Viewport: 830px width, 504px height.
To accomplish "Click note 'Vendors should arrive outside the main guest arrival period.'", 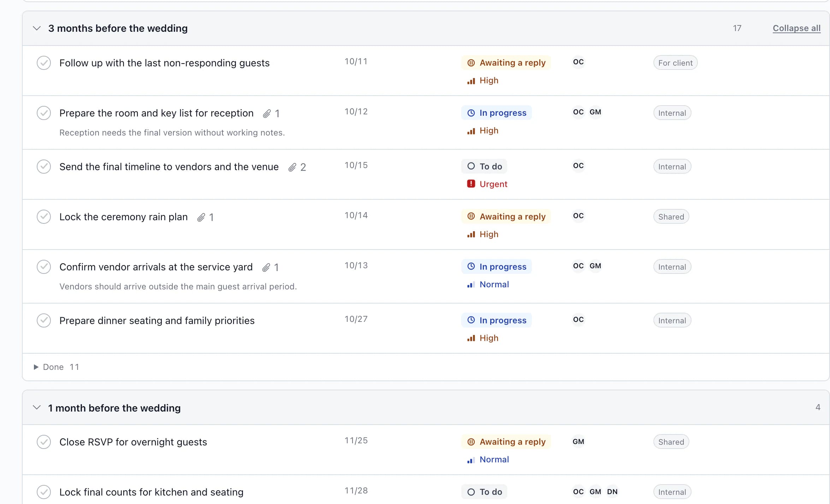I will point(178,287).
